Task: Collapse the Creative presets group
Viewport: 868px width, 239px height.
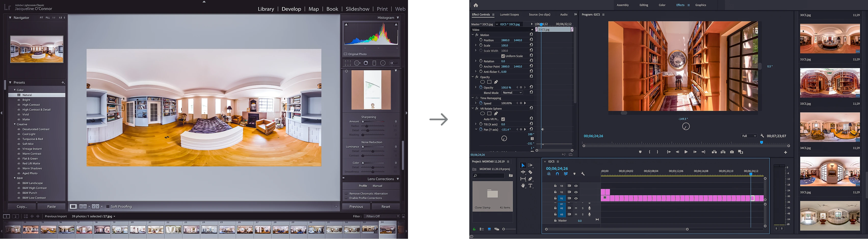Action: [x=15, y=124]
